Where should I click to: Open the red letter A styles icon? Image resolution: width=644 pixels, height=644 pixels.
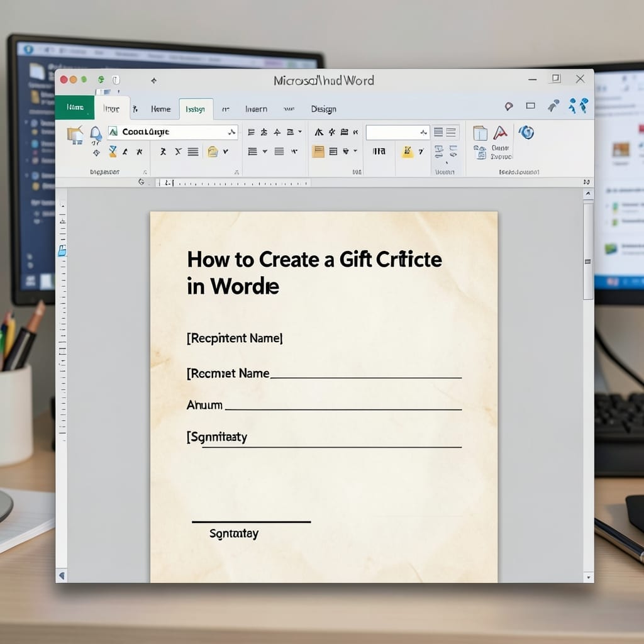tap(500, 133)
